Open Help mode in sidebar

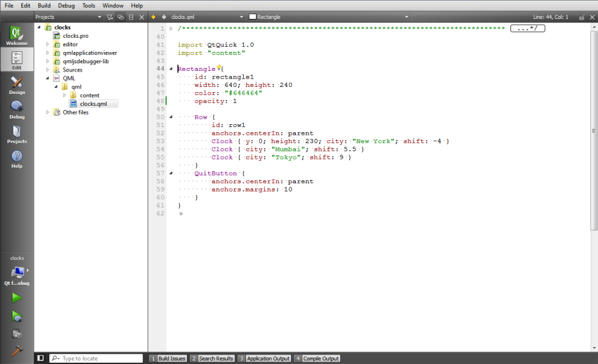click(x=17, y=159)
